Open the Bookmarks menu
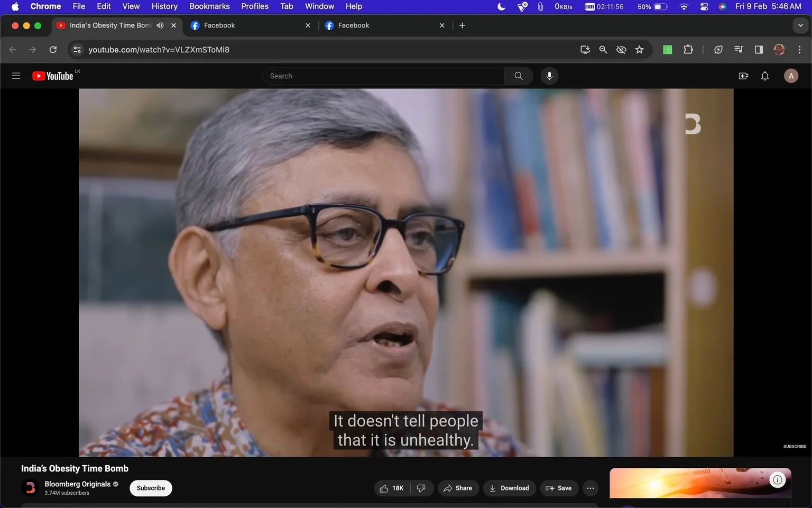 tap(209, 6)
